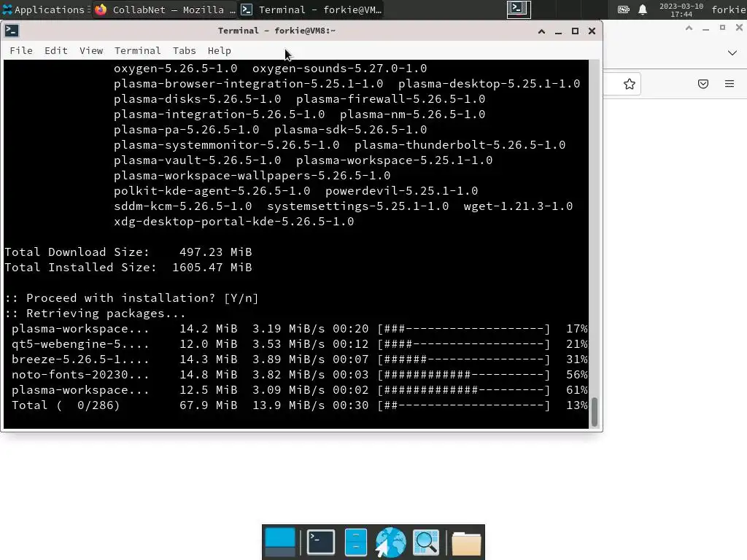
Task: Click 'plasma-systemmonitor-5.26.5-1.0' package text
Action: 226,145
